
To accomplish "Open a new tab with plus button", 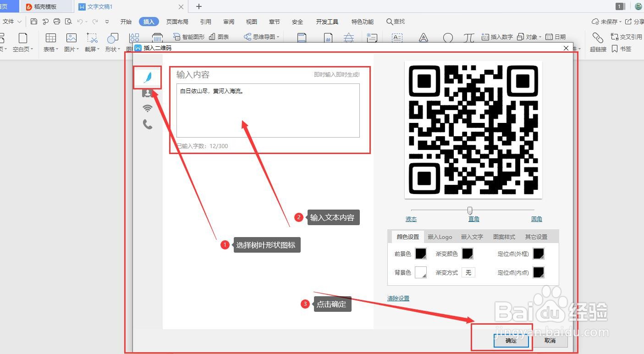I will coord(199,6).
